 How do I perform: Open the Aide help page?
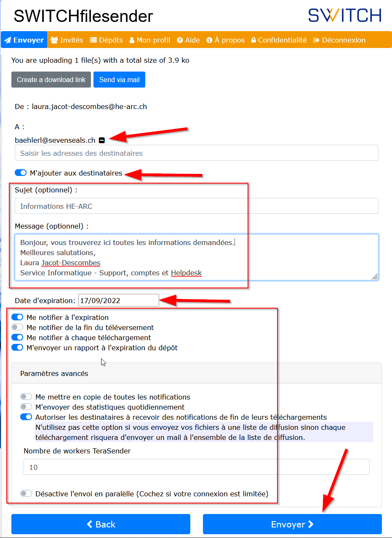(189, 40)
